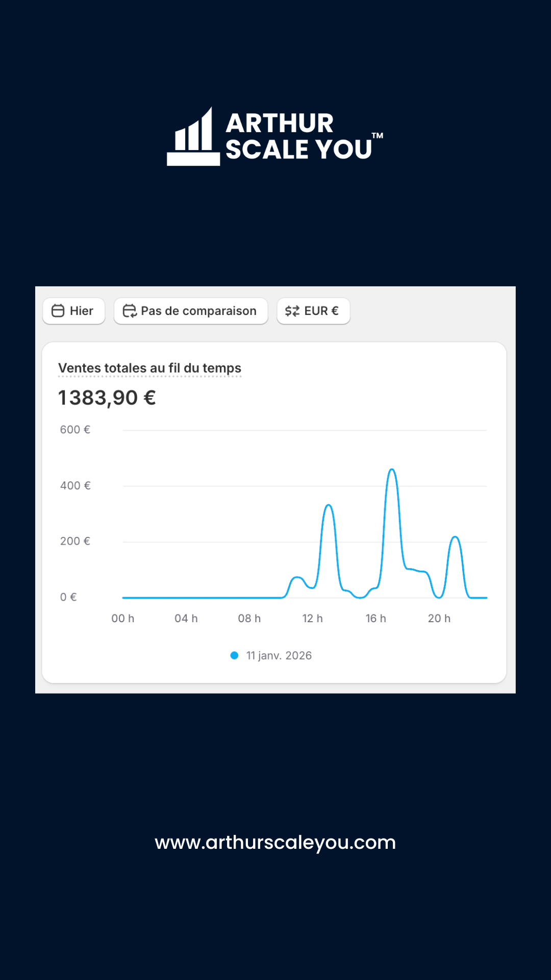551x980 pixels.
Task: Open the Pas de comparaison selector
Action: (x=191, y=311)
